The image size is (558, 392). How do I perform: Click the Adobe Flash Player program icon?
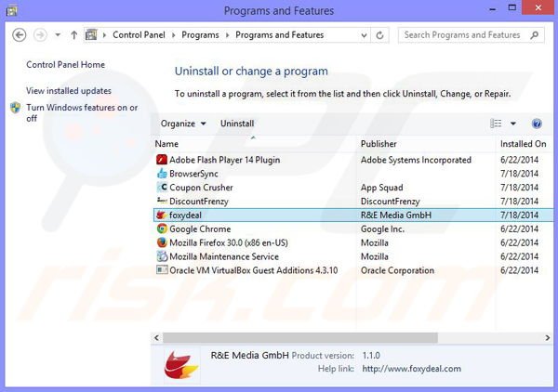pyautogui.click(x=162, y=160)
